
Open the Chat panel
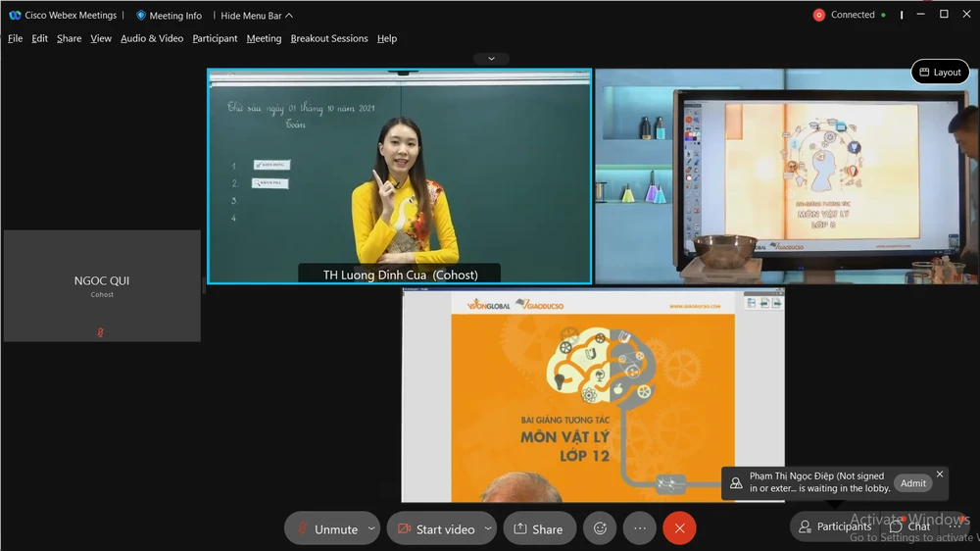(x=909, y=526)
